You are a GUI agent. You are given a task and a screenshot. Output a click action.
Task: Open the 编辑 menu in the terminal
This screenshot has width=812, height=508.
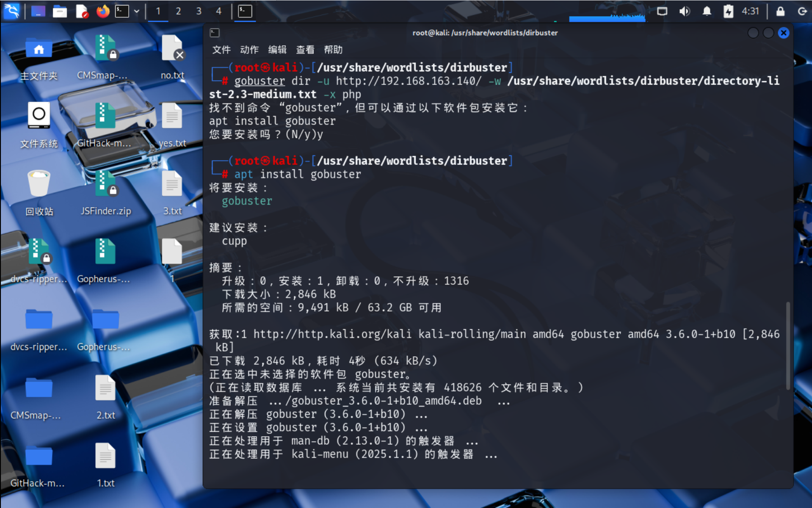coord(277,50)
